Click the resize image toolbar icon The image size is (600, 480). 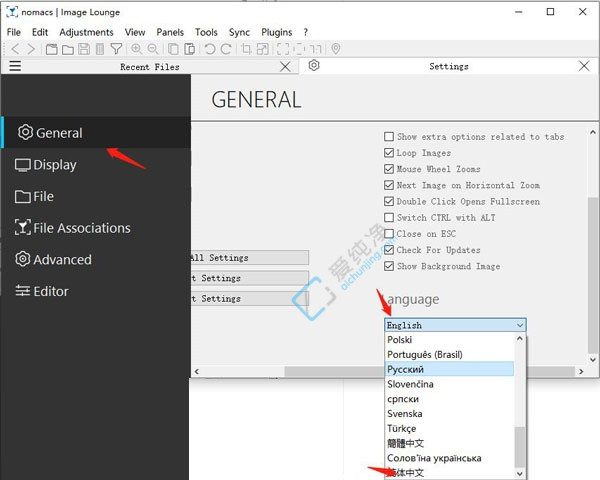point(262,49)
